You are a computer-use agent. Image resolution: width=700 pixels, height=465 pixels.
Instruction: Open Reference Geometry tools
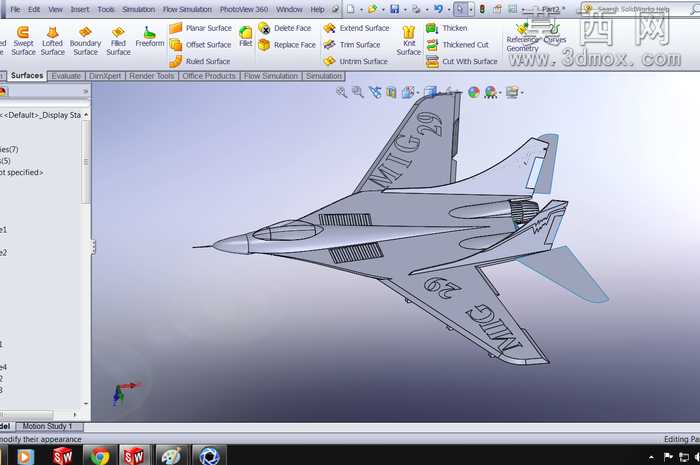(522, 38)
